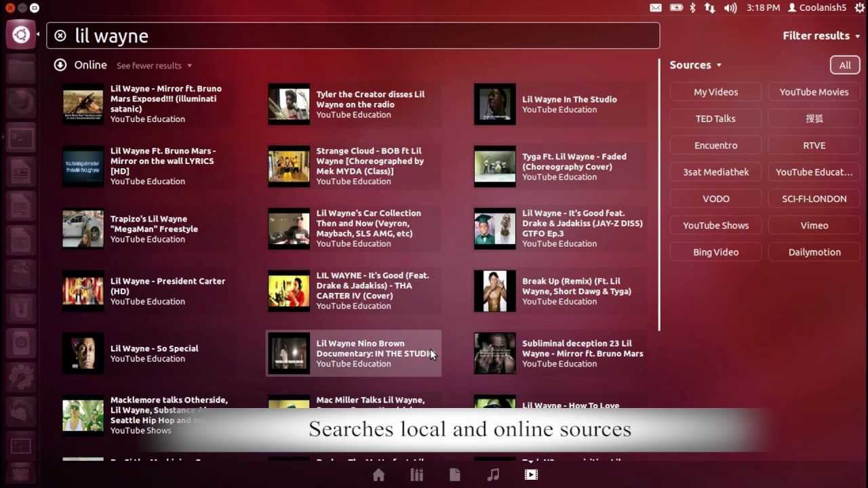Clear the search with the X icon
Screen dimensions: 868x488
[x=60, y=36]
